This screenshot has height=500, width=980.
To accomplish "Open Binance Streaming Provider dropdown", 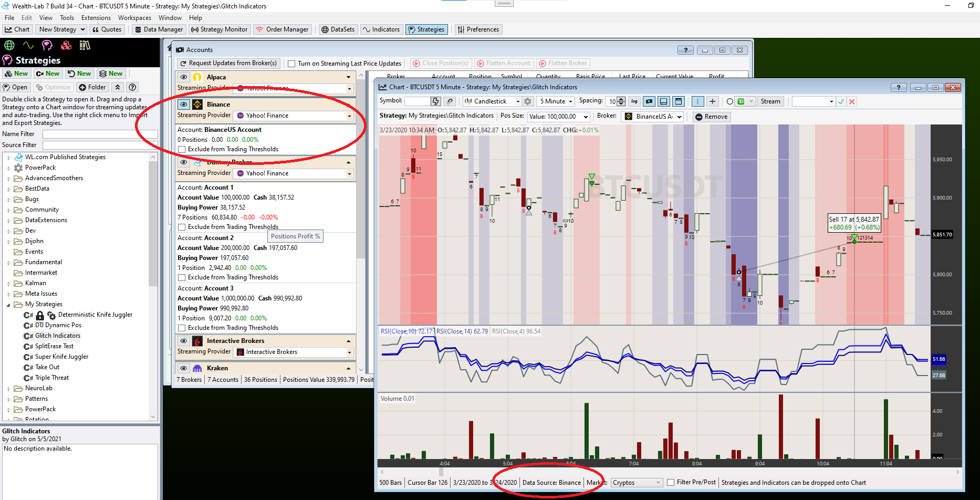I will [x=293, y=116].
